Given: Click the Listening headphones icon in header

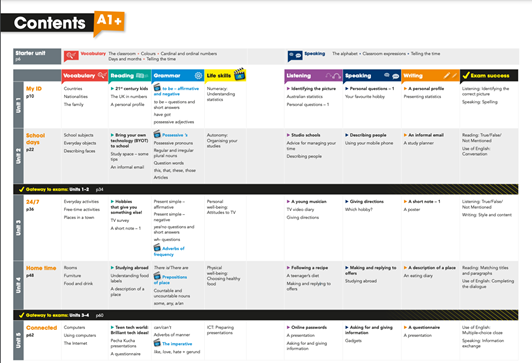Looking at the screenshot, I should (333, 76).
